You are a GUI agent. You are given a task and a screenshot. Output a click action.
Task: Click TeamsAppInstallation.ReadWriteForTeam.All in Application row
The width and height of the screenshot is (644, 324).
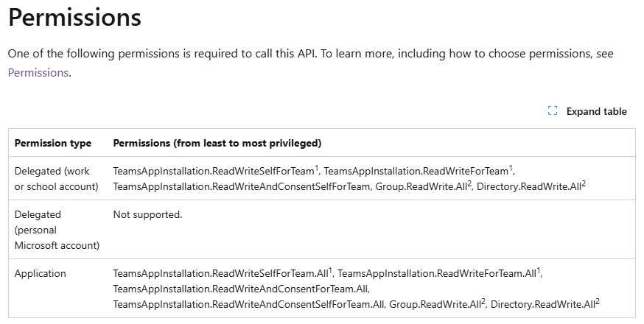(437, 273)
